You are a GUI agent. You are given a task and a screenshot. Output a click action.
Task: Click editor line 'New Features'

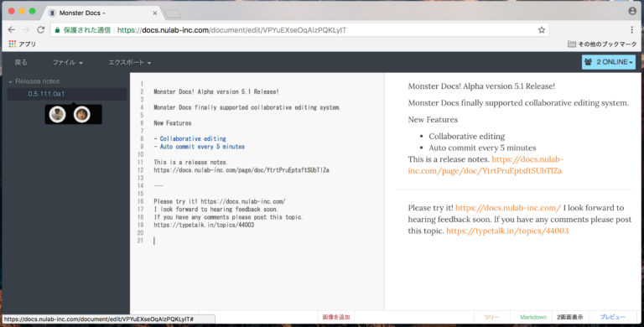[173, 122]
